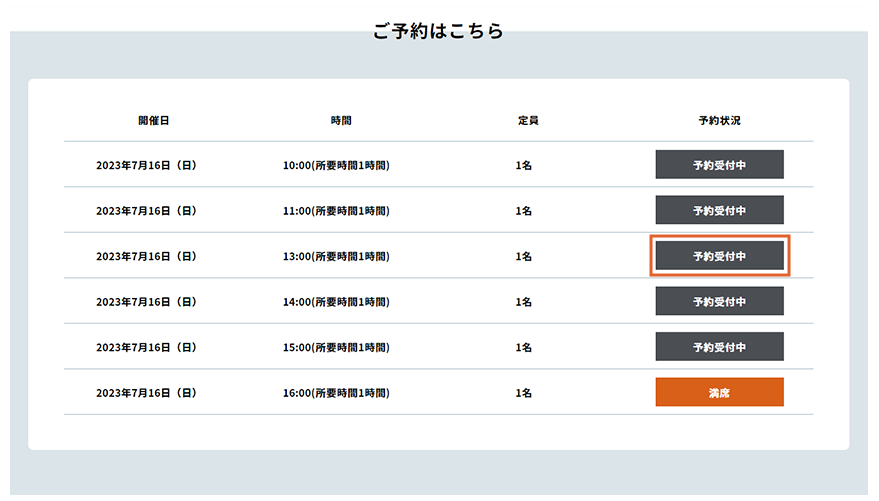Click the 時間 column header
This screenshot has height=501, width=879.
(x=341, y=121)
